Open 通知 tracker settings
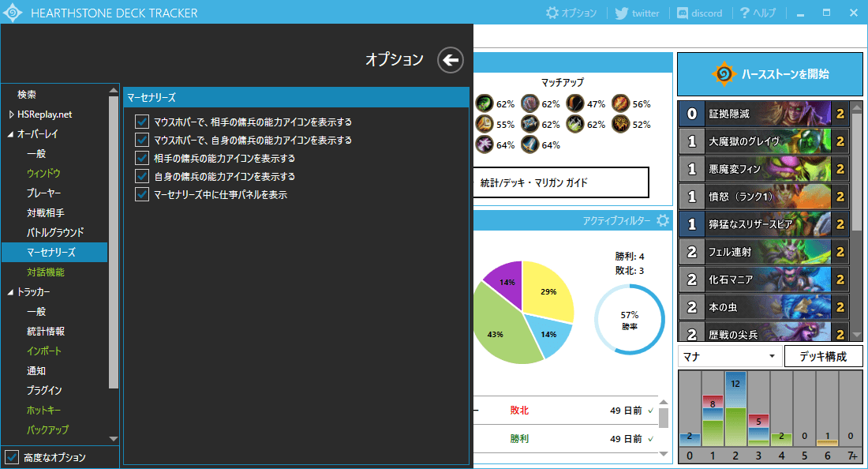The image size is (868, 469). (x=36, y=371)
